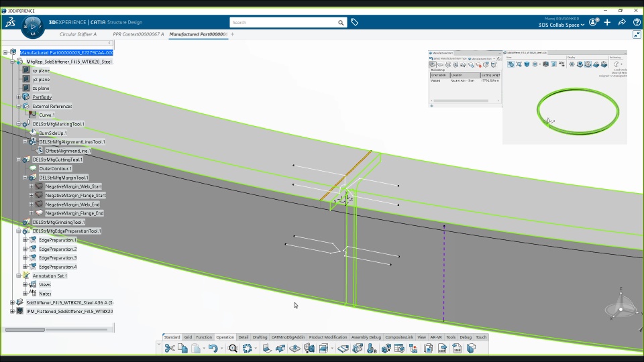This screenshot has height=362, width=644.
Task: Select the xy plane tree item
Action: coord(41,70)
